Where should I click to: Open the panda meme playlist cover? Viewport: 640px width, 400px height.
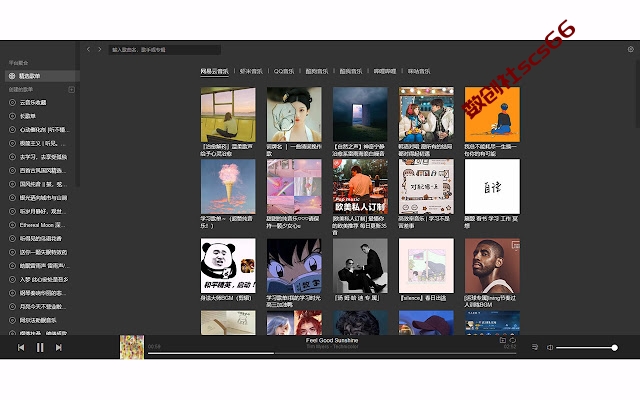pos(228,266)
